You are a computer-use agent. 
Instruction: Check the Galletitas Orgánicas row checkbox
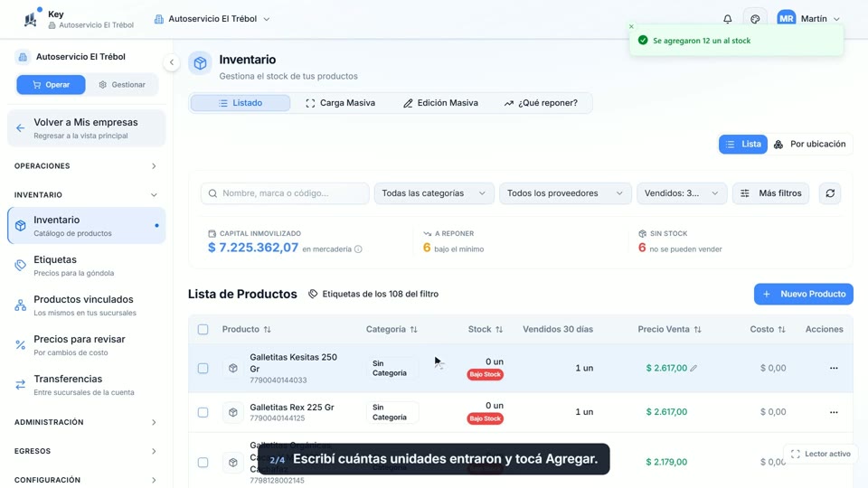click(203, 463)
